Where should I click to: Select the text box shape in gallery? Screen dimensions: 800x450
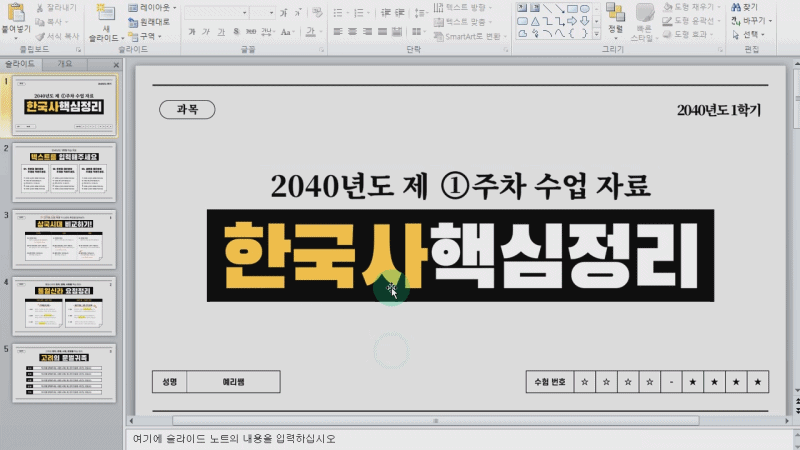click(x=522, y=8)
